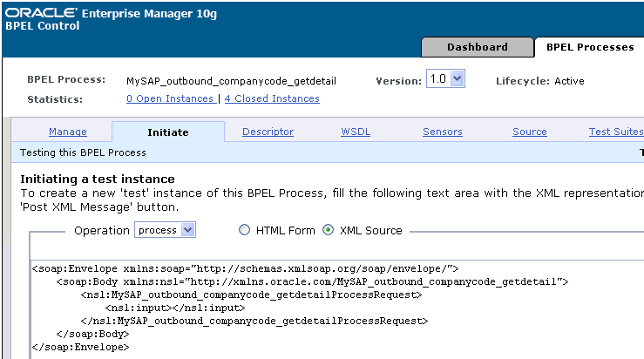Open the Sensors tab
Screen dimensions: 644x359
coord(443,132)
